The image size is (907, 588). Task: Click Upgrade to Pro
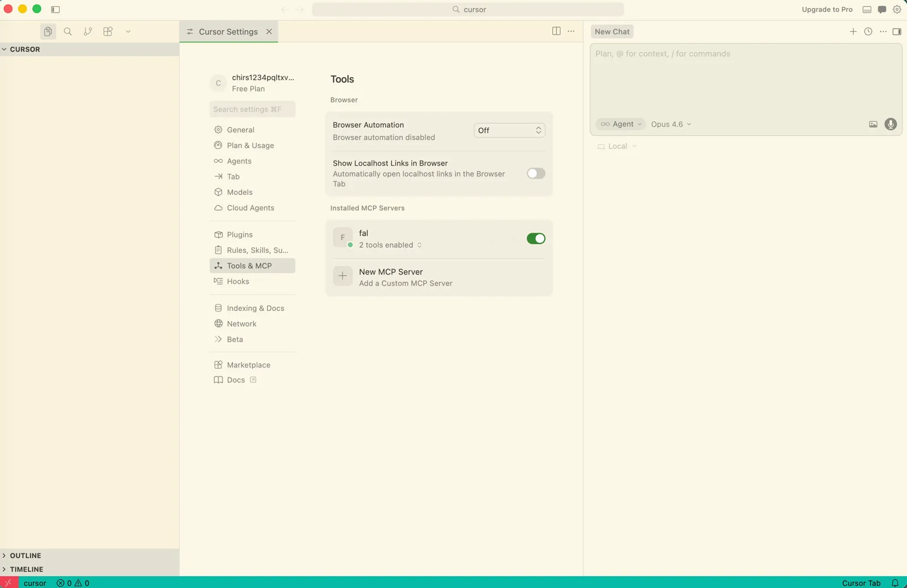(x=827, y=10)
